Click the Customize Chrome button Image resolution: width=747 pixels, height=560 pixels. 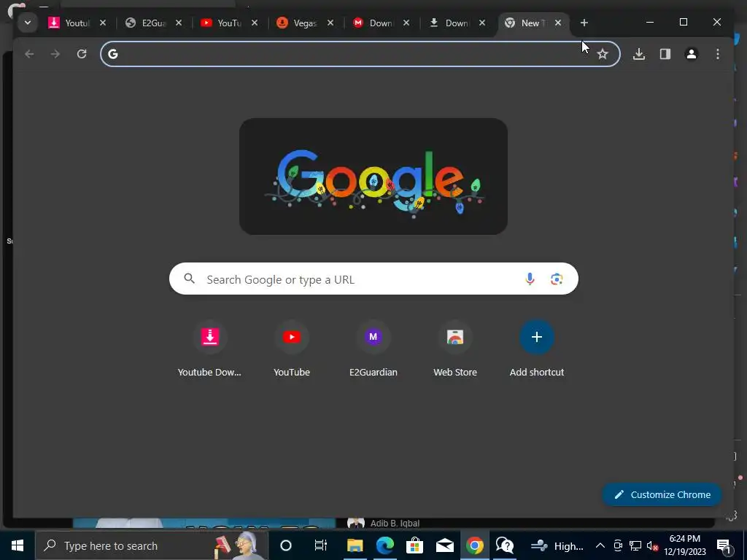[x=662, y=494]
